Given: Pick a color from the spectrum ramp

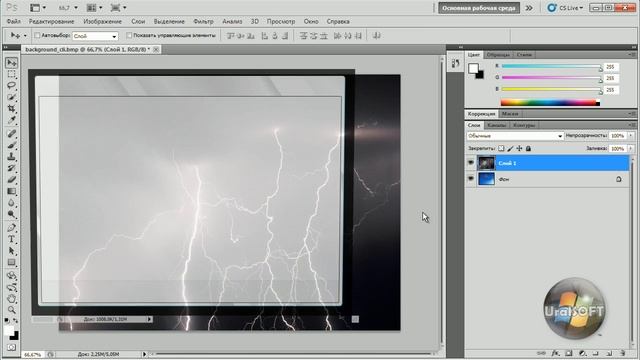Looking at the screenshot, I should pos(550,103).
